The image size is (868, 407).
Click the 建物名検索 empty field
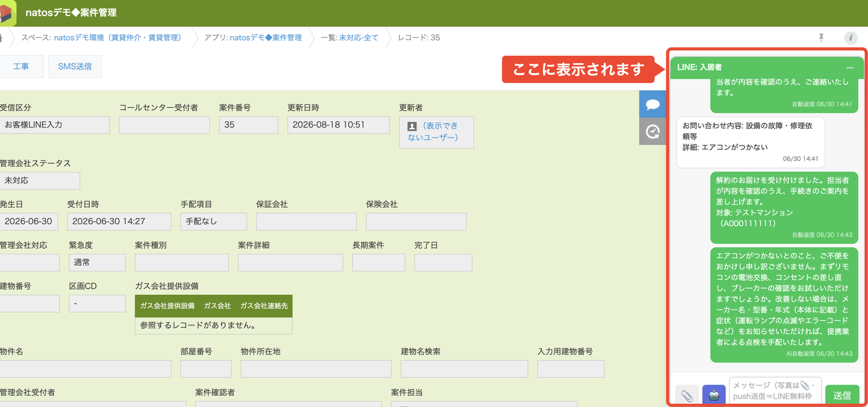pos(464,369)
